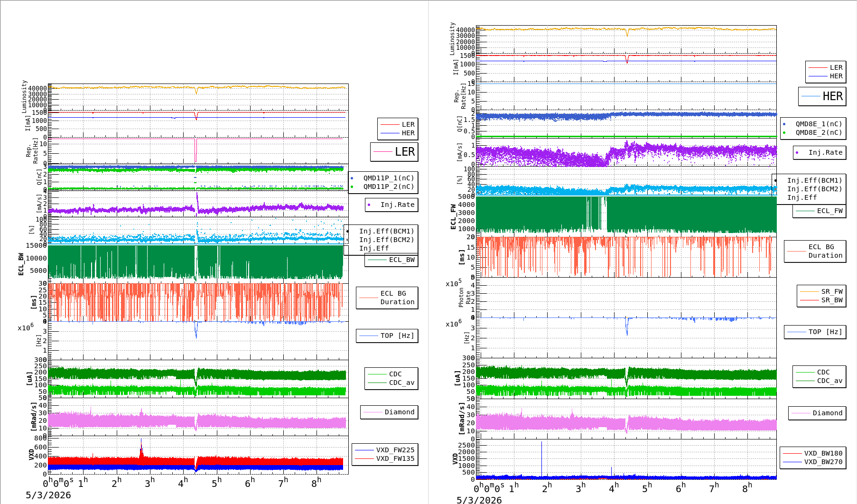
Task: Click the SR_BW legend entry
Action: tap(822, 300)
